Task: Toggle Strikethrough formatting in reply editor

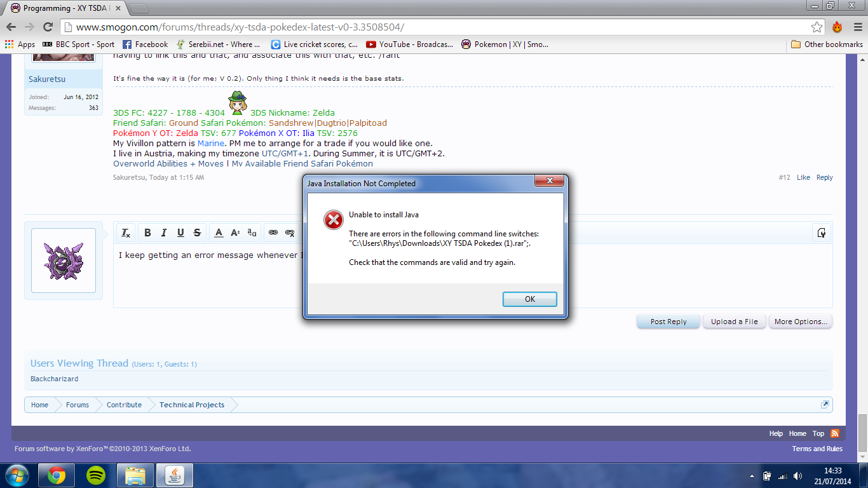Action: pos(197,233)
